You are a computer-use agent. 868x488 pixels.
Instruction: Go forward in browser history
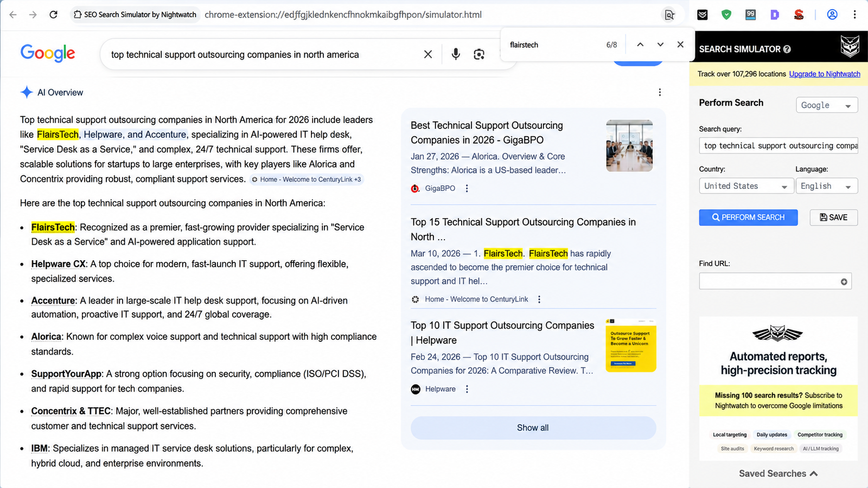[x=33, y=15]
